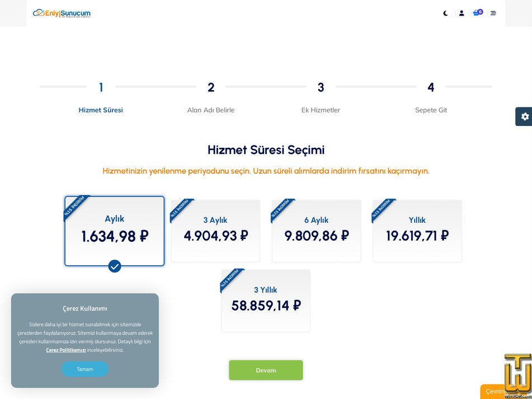
Task: Open the settings gear side tab
Action: coord(524,116)
